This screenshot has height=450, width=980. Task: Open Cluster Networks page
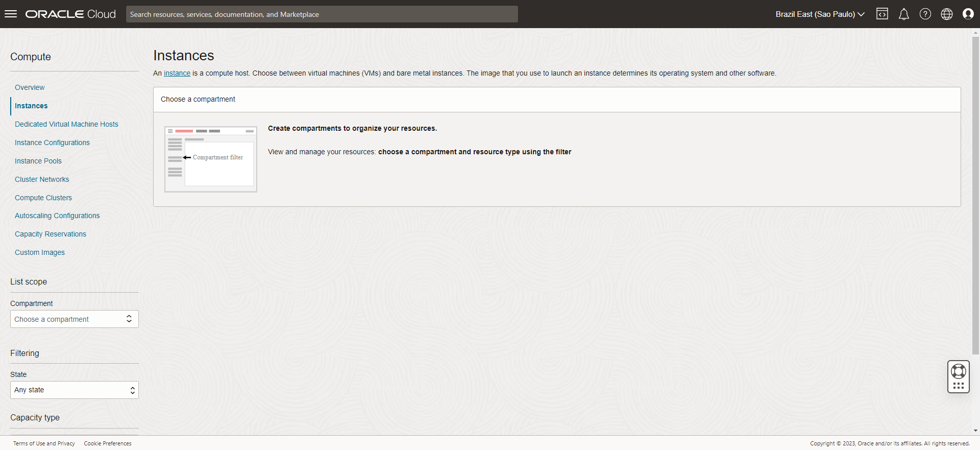[42, 179]
